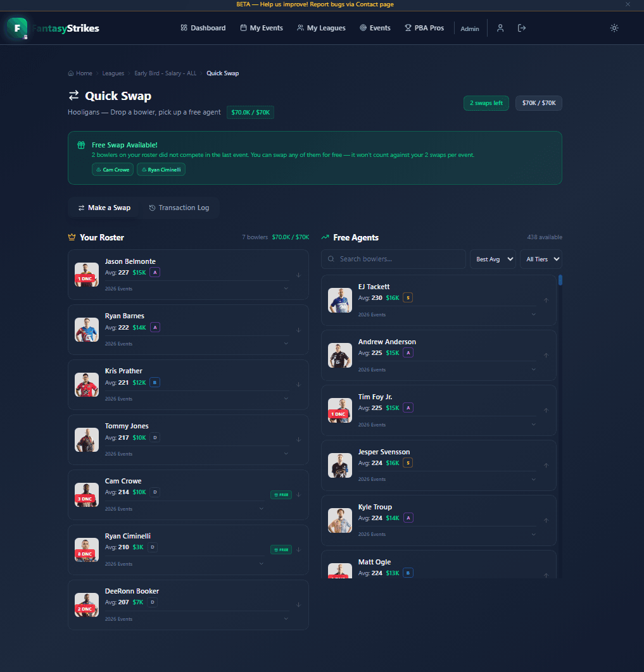Select the Make a Swap tab
Viewport: 644px width, 672px height.
[104, 208]
